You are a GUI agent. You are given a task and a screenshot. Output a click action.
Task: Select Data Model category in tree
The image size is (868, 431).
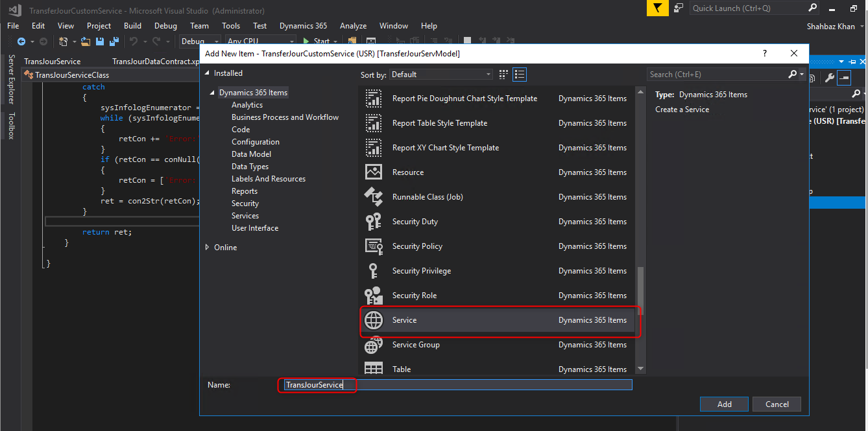(x=251, y=154)
